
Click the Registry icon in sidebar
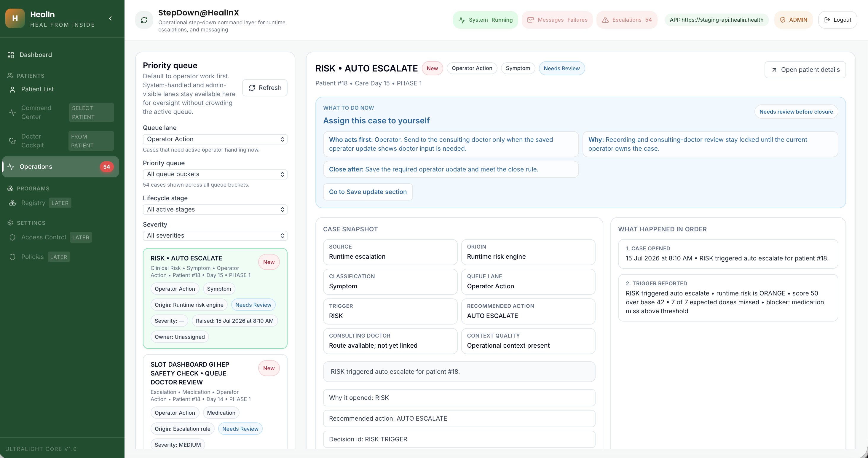[x=12, y=203]
